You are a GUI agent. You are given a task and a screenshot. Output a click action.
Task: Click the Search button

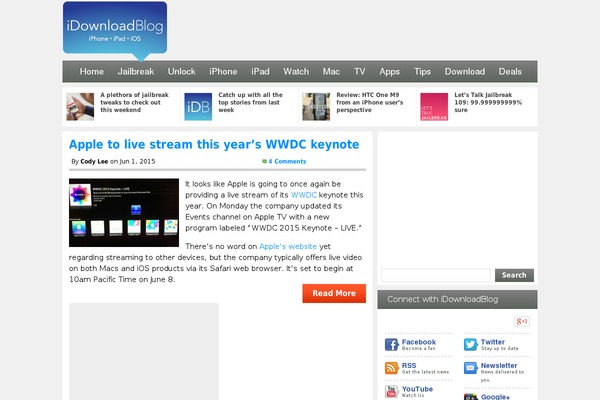pyautogui.click(x=514, y=275)
